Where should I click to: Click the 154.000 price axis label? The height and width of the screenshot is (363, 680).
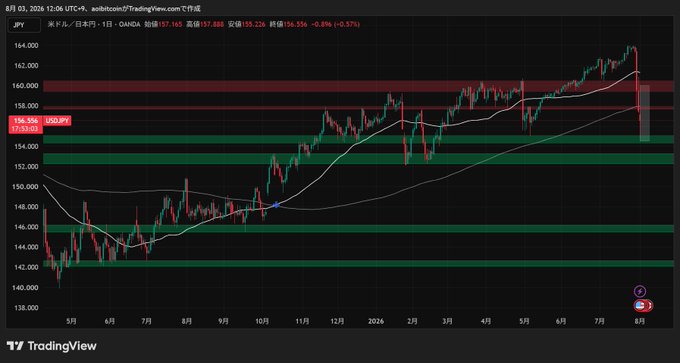(26, 147)
